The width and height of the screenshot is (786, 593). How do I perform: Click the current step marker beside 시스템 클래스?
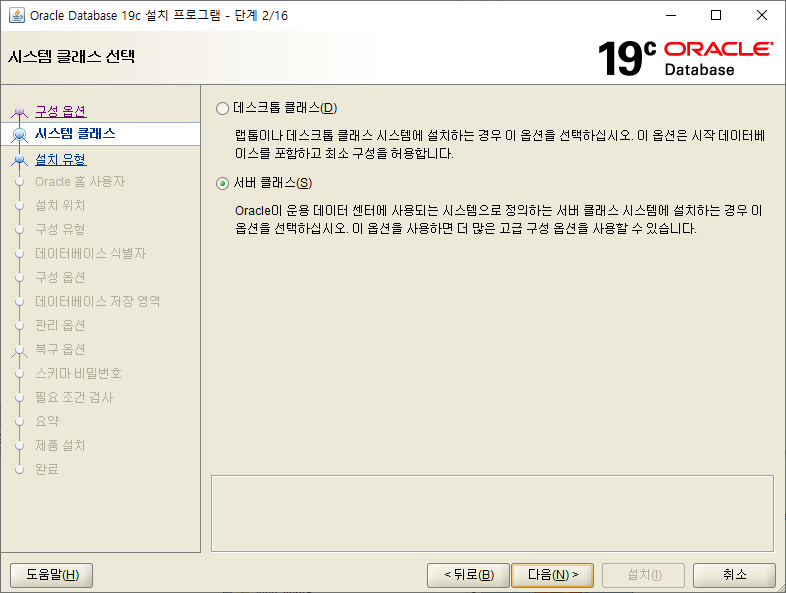[x=20, y=134]
